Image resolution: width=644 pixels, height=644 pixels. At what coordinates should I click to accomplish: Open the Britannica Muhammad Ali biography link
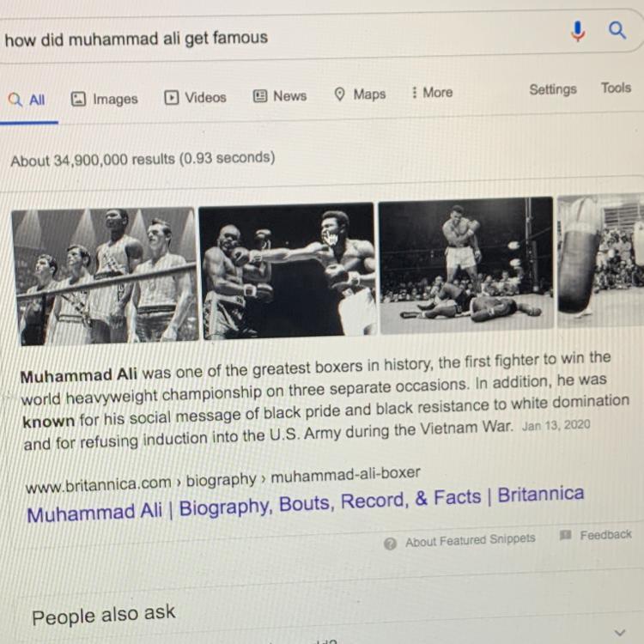(305, 504)
